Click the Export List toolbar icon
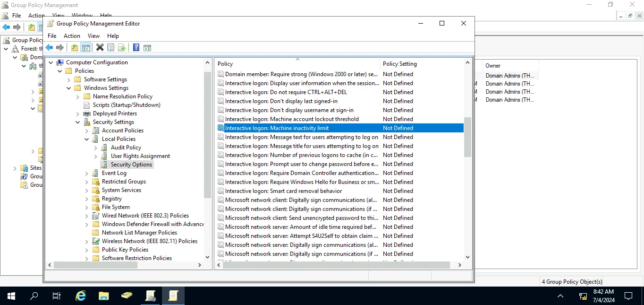 (x=122, y=47)
